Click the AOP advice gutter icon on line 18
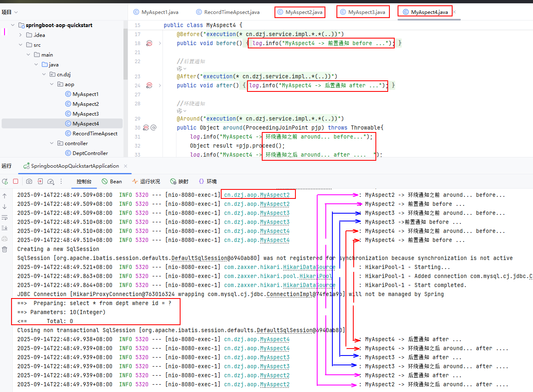533x392 pixels. 149,43
